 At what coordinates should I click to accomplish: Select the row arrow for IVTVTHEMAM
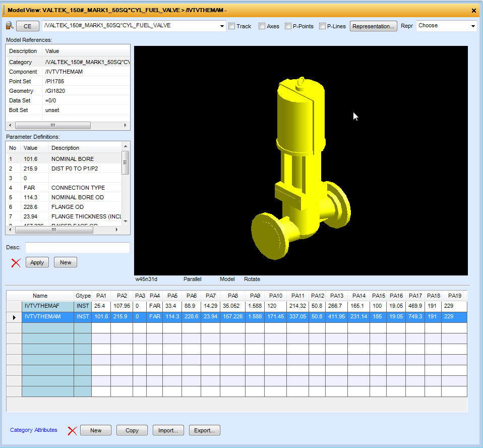click(14, 317)
